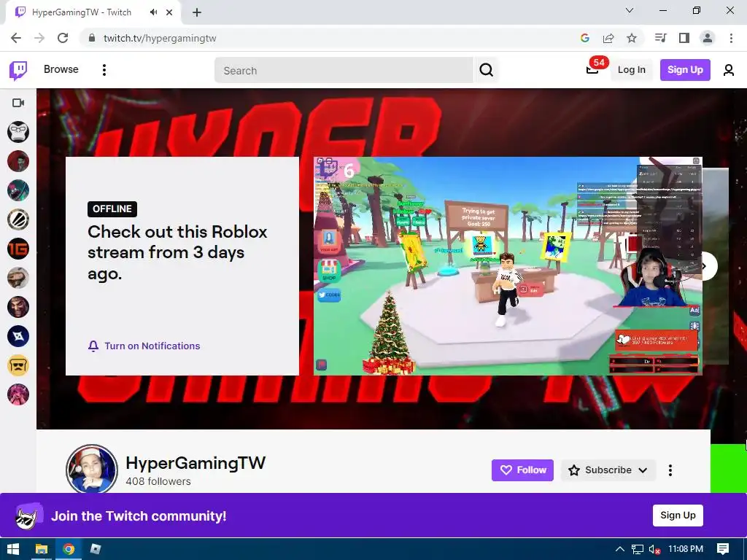Focus the Twitch search field

[344, 71]
